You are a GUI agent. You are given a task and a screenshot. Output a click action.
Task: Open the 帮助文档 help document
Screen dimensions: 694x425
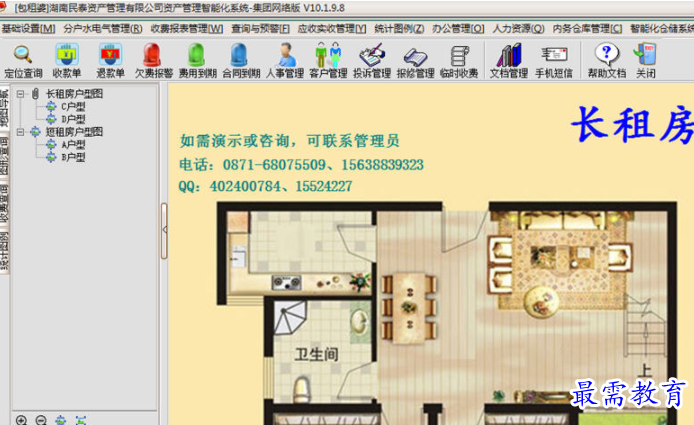tap(606, 61)
